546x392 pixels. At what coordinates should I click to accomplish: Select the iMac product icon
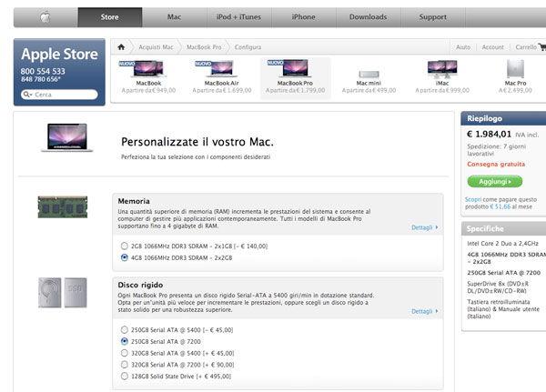click(x=442, y=69)
